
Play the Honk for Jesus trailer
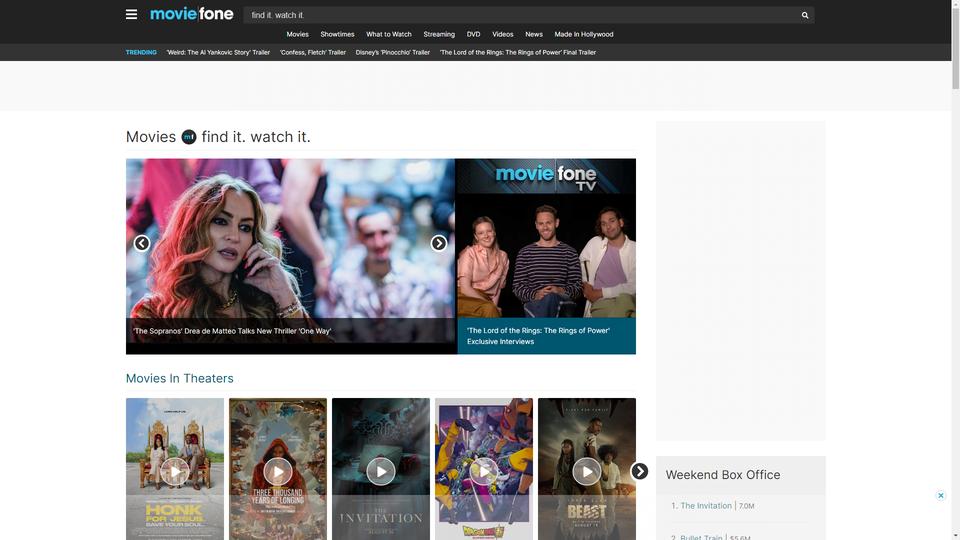[175, 471]
